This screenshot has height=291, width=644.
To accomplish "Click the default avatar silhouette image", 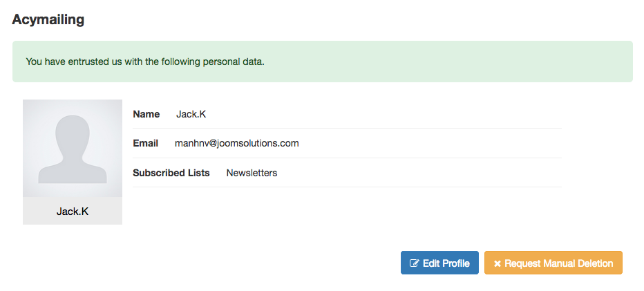I will [x=73, y=149].
